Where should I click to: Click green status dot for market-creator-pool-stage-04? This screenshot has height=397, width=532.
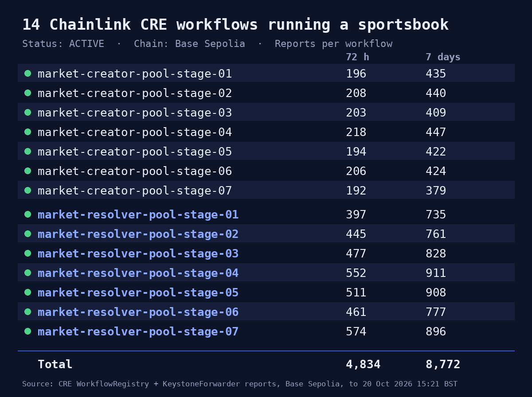tap(27, 132)
